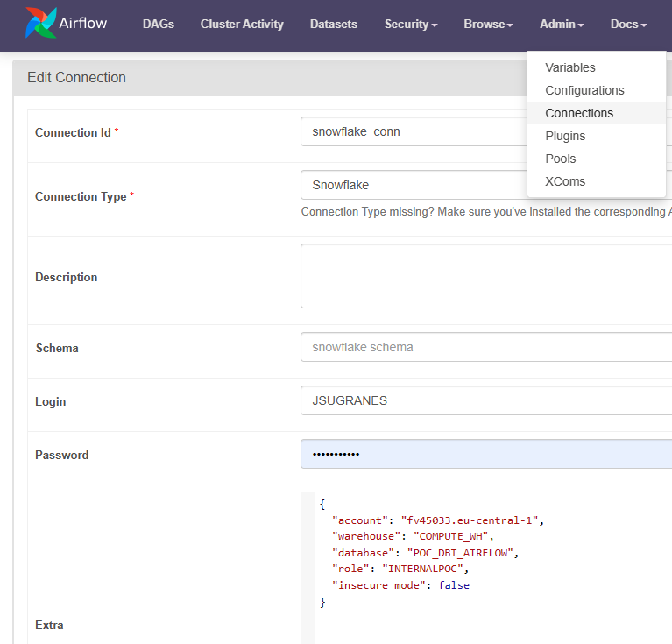
Task: Click the "warehouse" line in Extra JSON
Action: pyautogui.click(x=414, y=536)
